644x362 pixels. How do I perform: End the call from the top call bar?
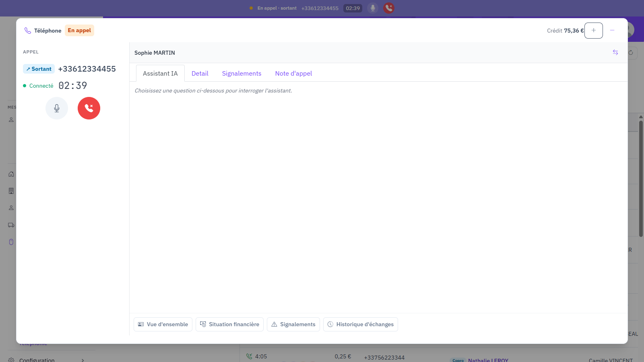[389, 8]
